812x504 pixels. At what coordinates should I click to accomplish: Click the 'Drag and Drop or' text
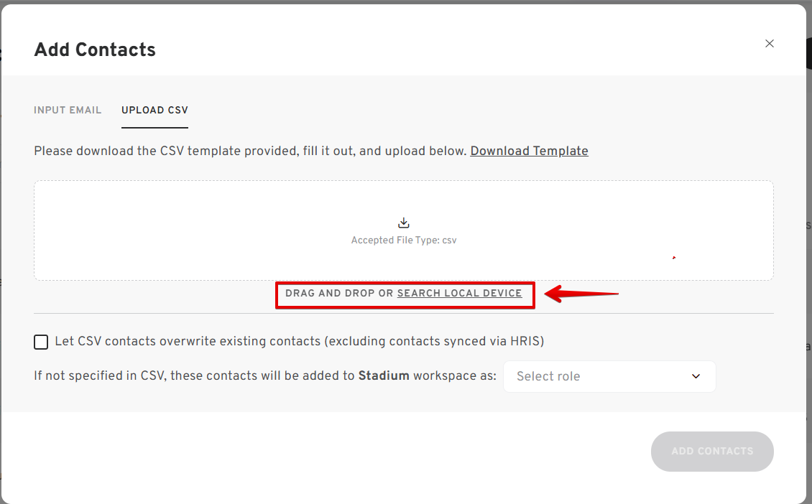[x=339, y=294]
